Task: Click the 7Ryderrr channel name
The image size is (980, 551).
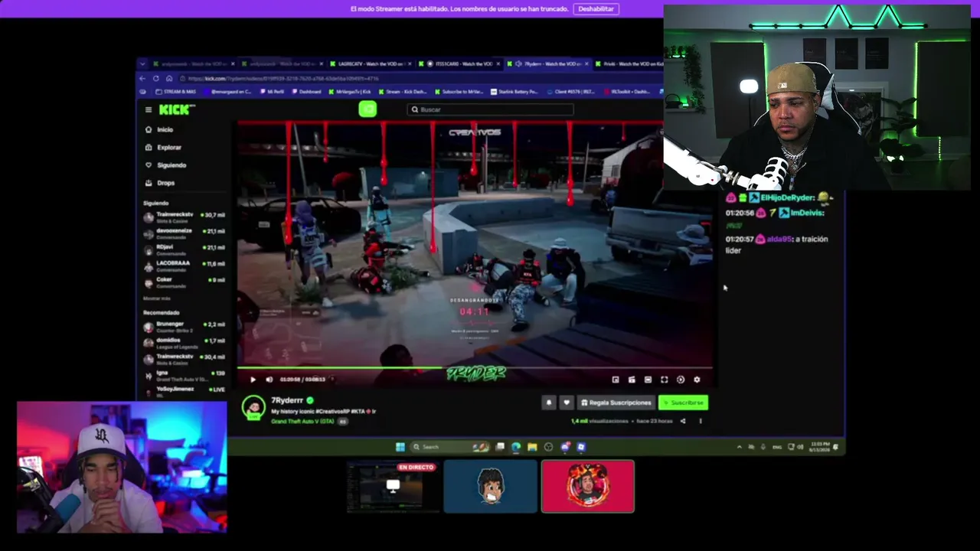Action: (287, 400)
